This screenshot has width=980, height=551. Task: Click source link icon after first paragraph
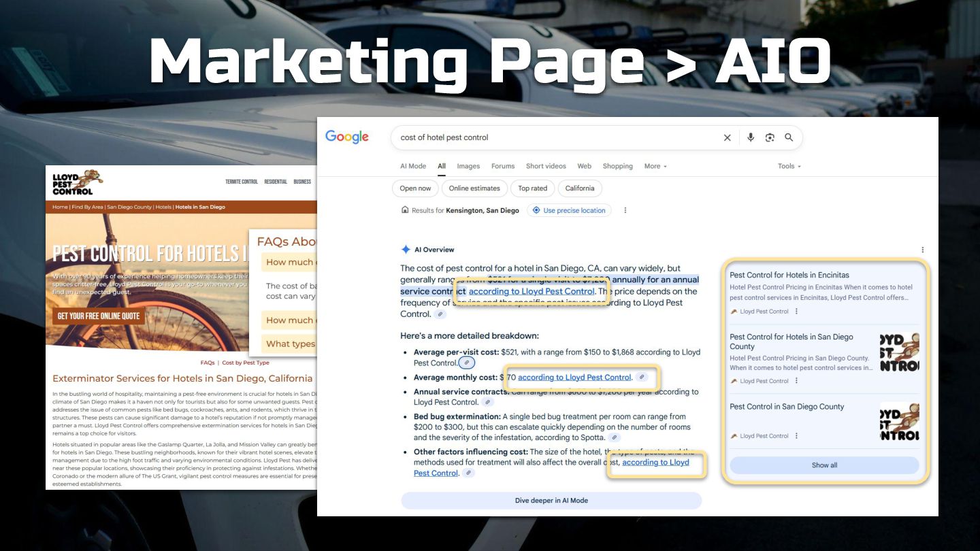pos(441,314)
